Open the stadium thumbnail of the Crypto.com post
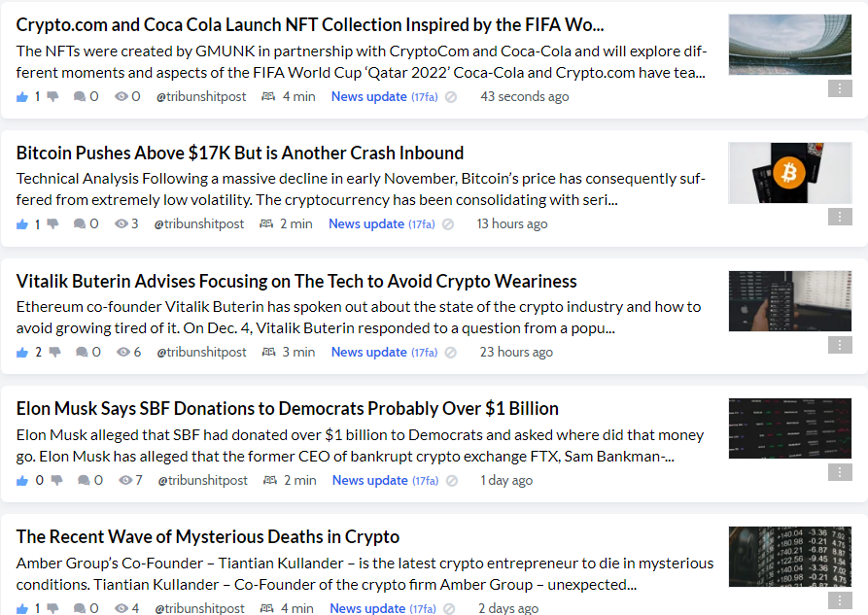 [x=790, y=45]
